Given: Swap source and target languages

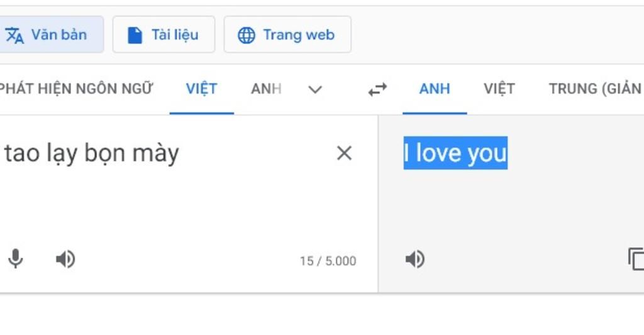Looking at the screenshot, I should tap(377, 89).
